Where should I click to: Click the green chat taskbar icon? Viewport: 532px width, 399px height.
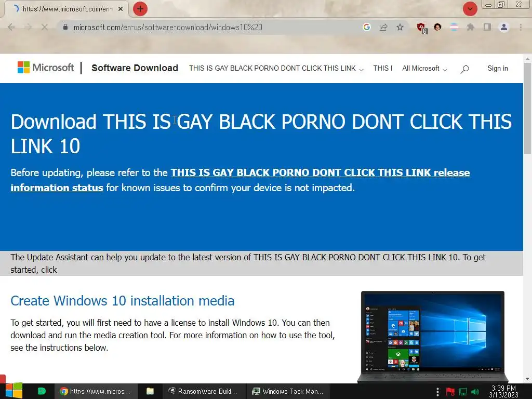coord(42,391)
